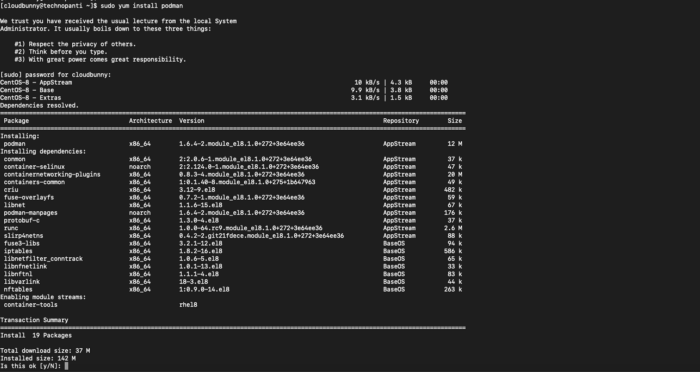Select the 'protobuf-c' package name

coord(21,220)
